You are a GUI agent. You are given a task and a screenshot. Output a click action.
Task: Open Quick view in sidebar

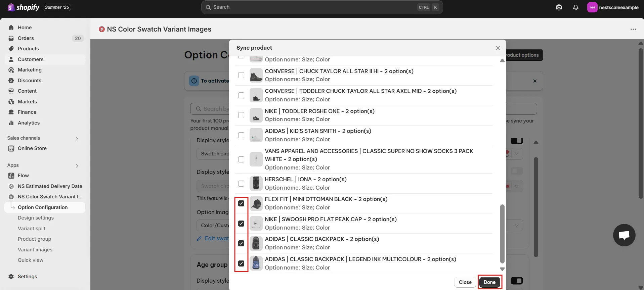point(31,260)
